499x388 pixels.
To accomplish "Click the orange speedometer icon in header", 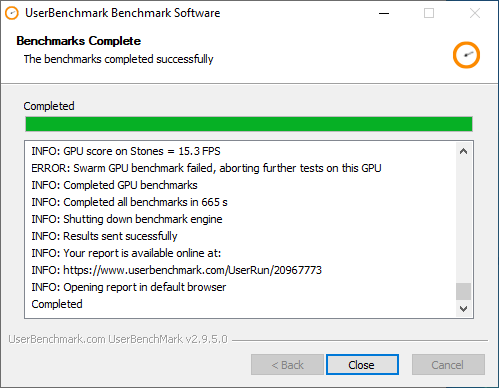I will [466, 55].
